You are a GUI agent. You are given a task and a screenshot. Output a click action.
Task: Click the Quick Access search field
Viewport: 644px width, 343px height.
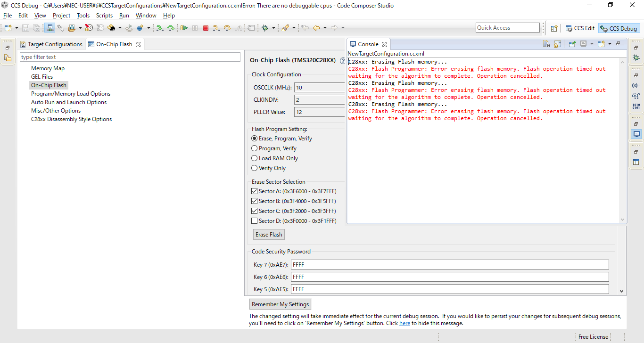[508, 28]
